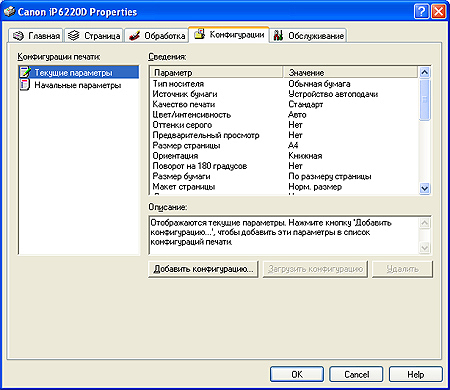This screenshot has height=390, width=450.
Task: Switch to the Главная tab
Action: [x=36, y=36]
